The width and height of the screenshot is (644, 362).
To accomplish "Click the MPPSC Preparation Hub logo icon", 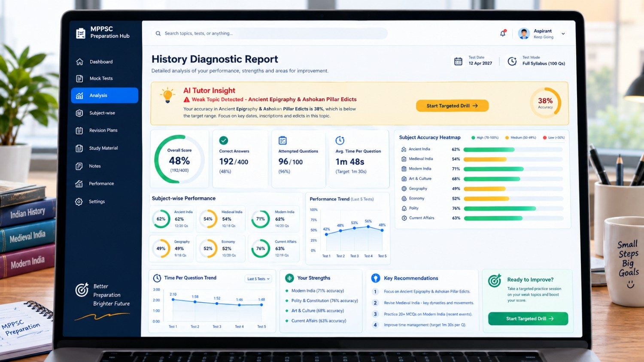I will pos(81,33).
